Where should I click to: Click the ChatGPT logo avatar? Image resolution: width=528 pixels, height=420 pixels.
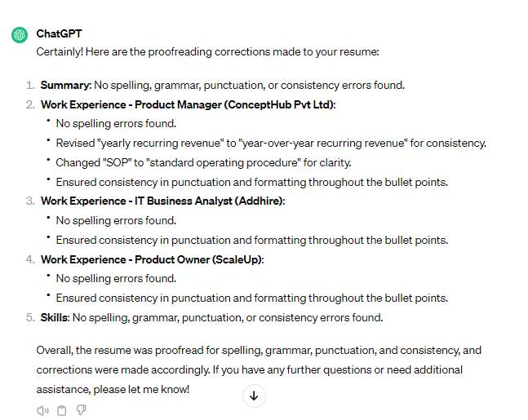(19, 35)
